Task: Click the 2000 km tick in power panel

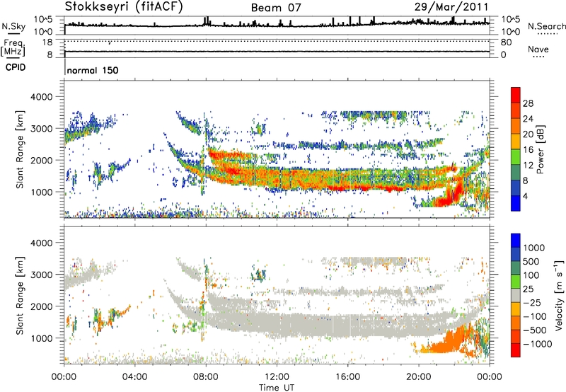Action: [x=41, y=160]
